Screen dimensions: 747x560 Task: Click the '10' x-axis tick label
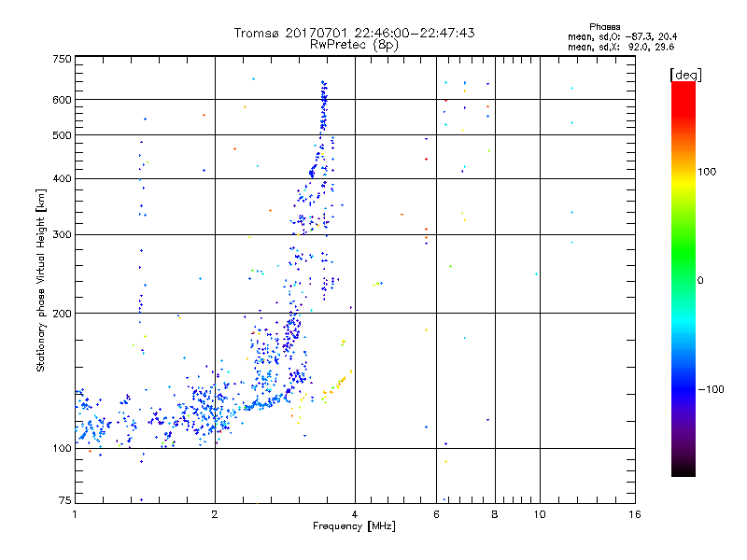click(540, 514)
